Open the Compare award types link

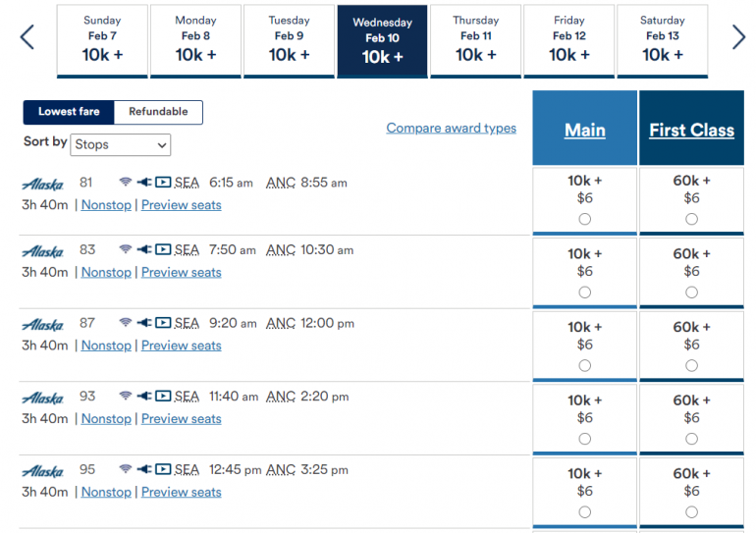(x=451, y=128)
